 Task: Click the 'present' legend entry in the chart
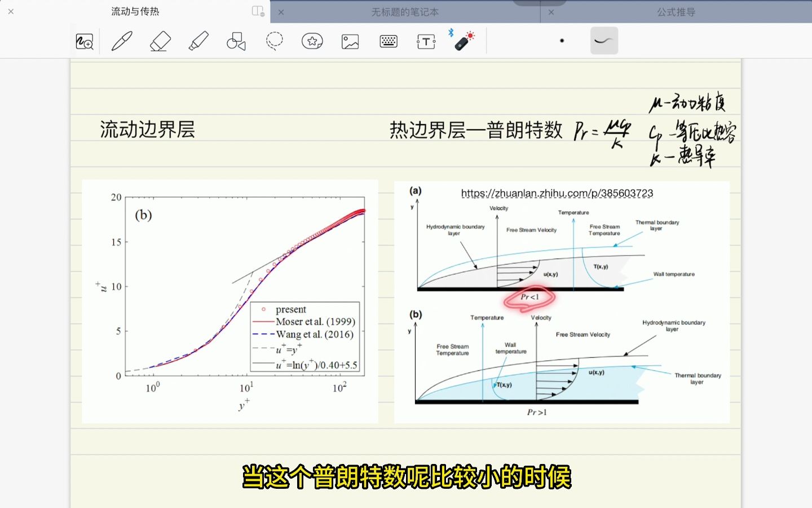pyautogui.click(x=284, y=309)
